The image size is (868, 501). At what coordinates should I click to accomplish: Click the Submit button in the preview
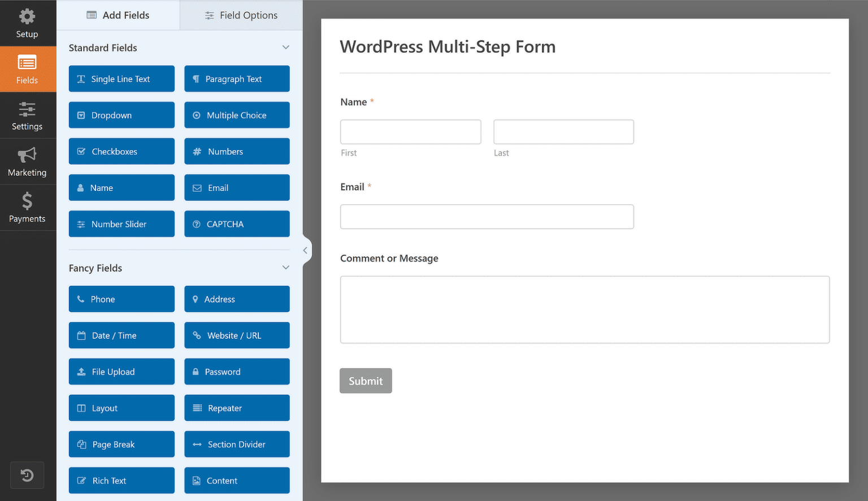click(x=365, y=381)
